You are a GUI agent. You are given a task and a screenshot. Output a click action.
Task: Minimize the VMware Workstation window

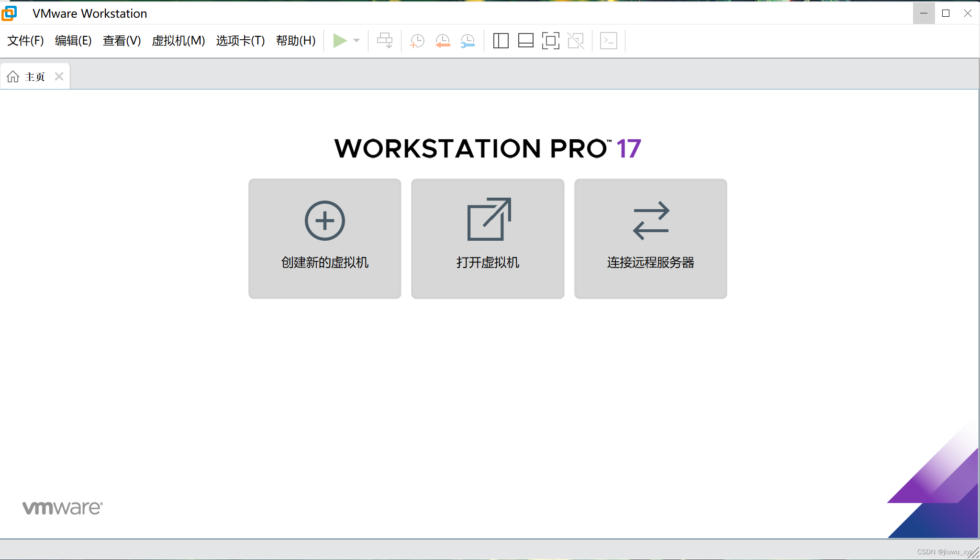[x=924, y=13]
